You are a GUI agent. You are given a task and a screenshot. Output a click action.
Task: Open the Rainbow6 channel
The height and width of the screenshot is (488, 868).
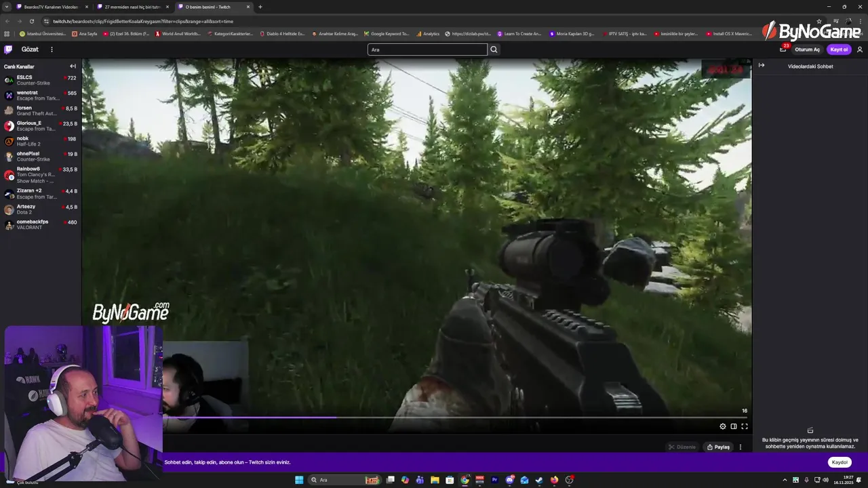[x=41, y=175]
